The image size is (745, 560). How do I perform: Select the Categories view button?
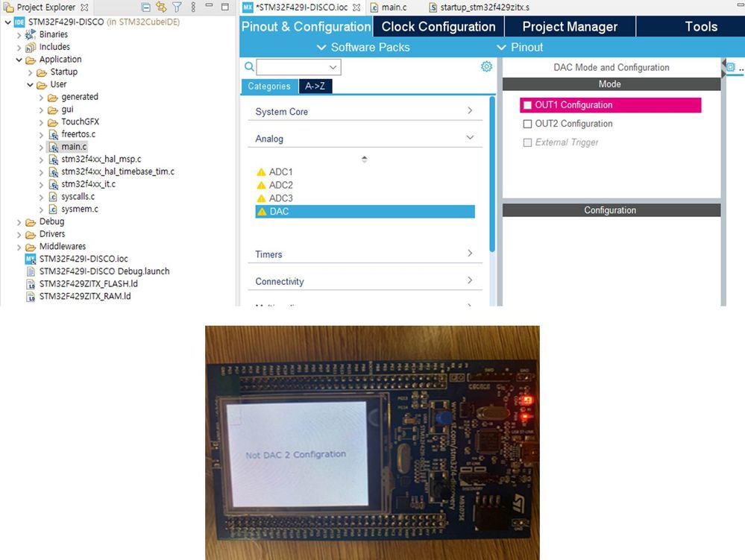point(269,86)
